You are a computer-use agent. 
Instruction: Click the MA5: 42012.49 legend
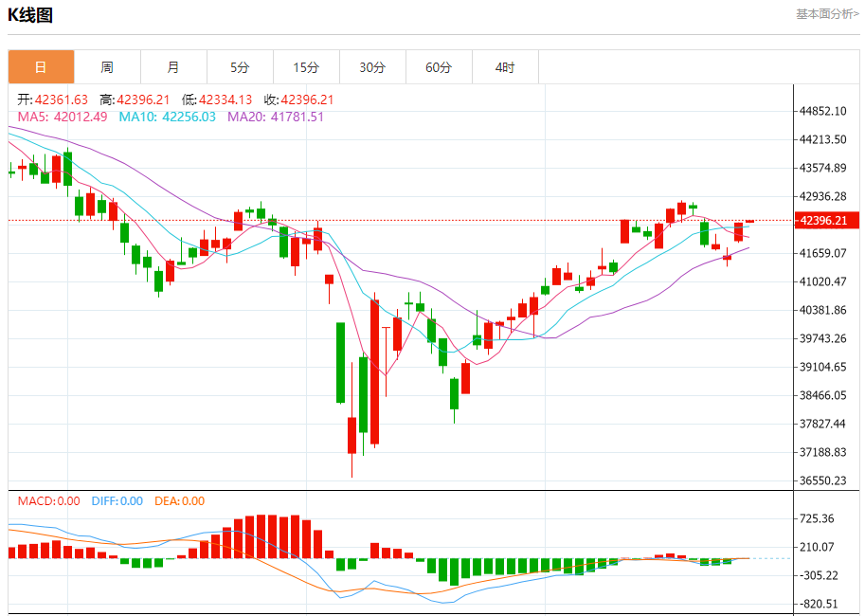(63, 117)
